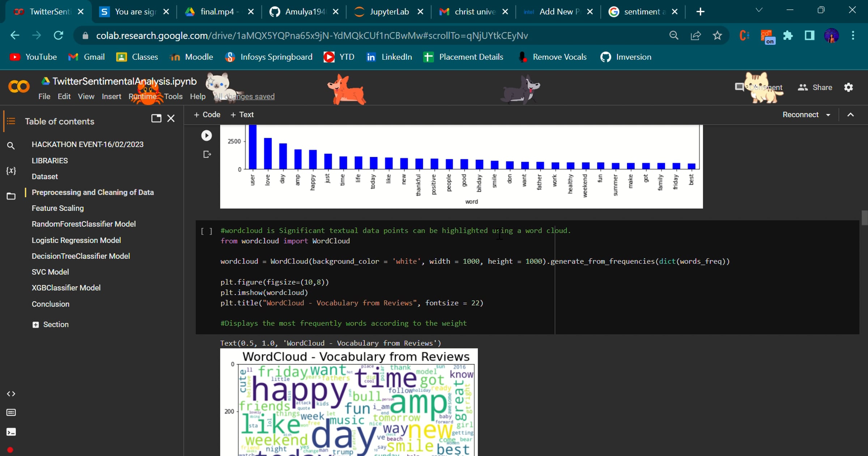Open the command palette icon
The width and height of the screenshot is (868, 456).
[x=11, y=413]
